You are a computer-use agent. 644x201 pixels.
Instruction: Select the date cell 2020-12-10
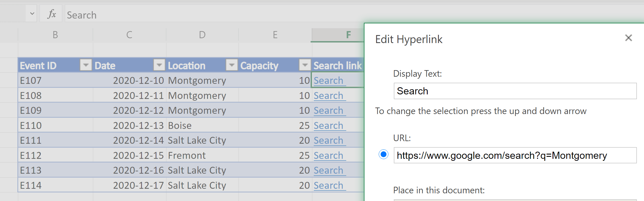(x=129, y=80)
